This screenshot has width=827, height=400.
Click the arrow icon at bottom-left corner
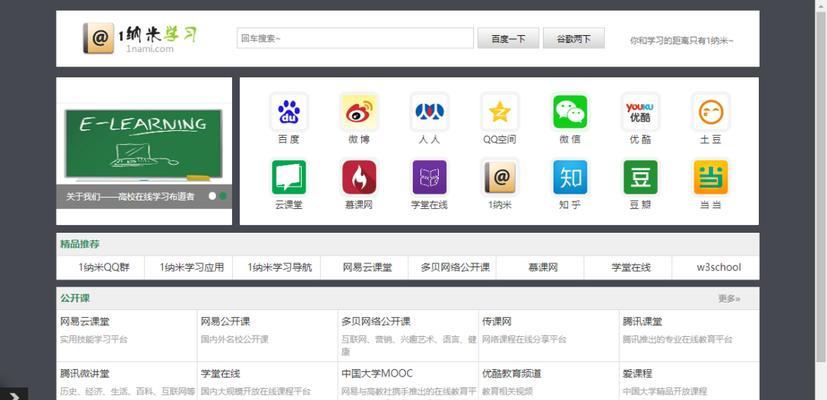click(14, 394)
